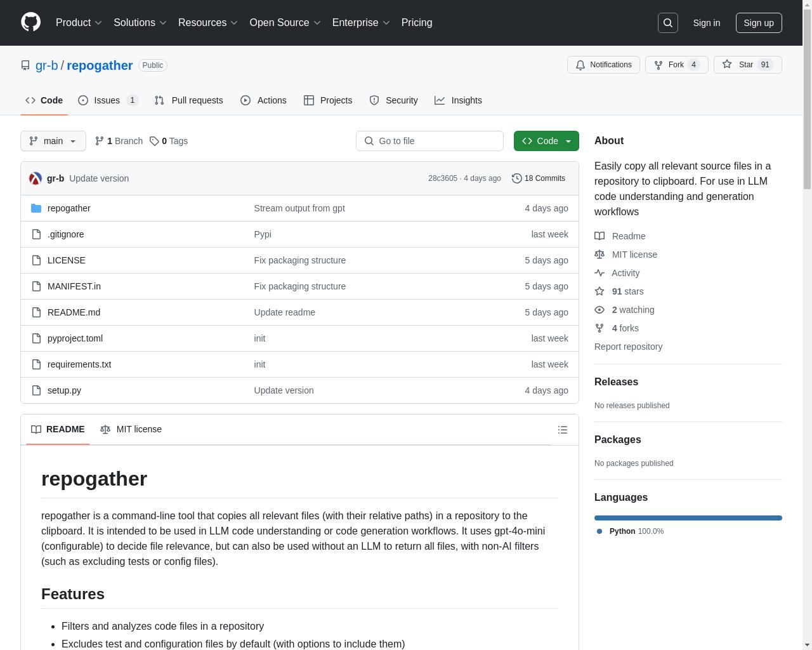
Task: Click the file icon beside README.md
Action: coord(36,312)
